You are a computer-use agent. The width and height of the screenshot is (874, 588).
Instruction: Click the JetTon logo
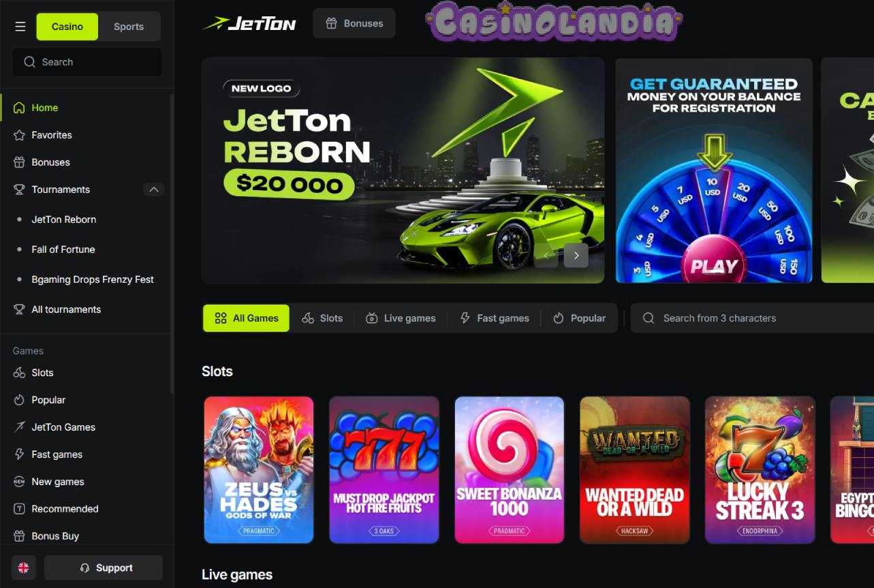pos(249,24)
